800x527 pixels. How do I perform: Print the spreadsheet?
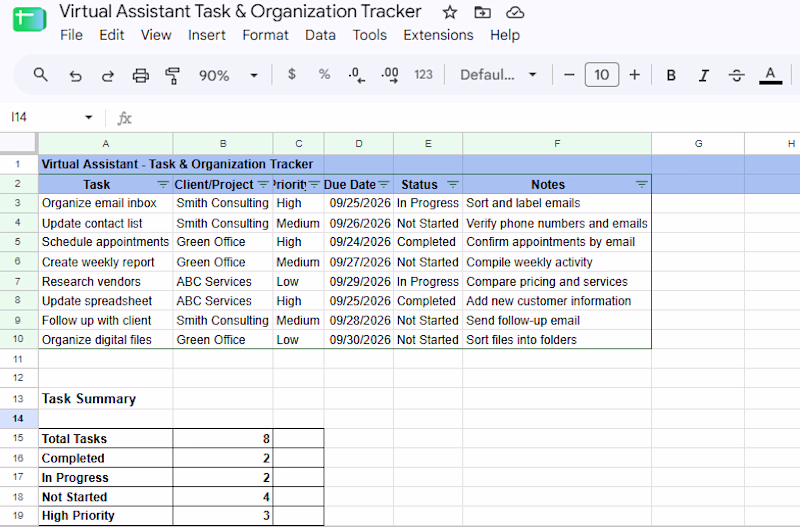coord(140,76)
